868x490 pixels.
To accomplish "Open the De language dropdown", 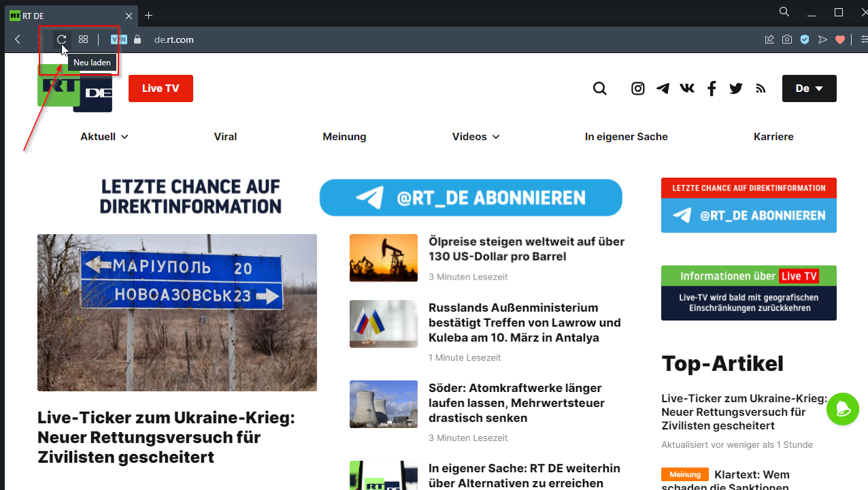I will click(809, 88).
